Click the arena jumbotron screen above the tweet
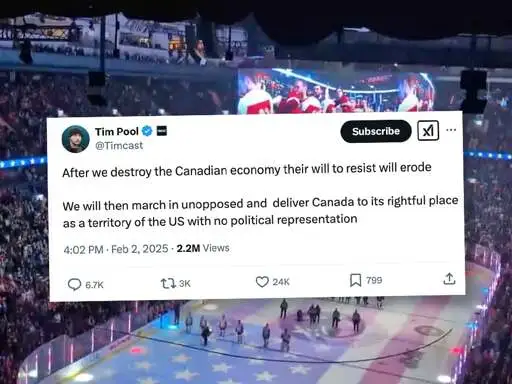The height and width of the screenshot is (384, 512). click(x=336, y=91)
